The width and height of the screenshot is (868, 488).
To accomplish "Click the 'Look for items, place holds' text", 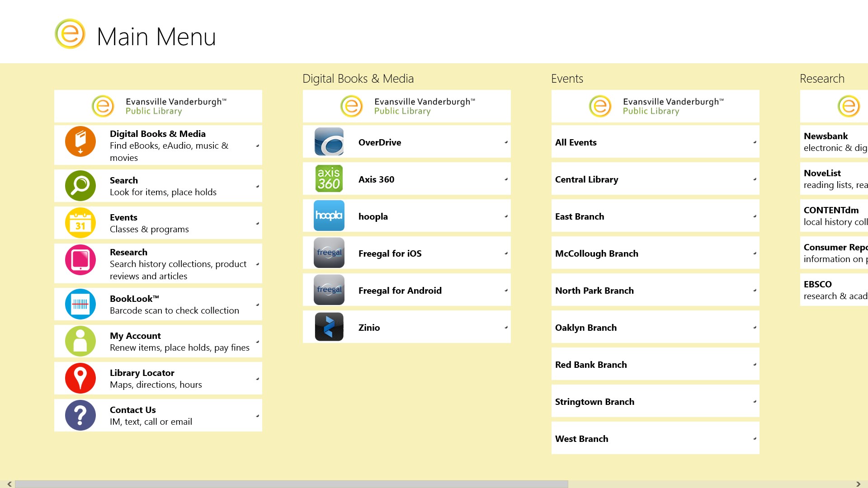I will click(163, 192).
